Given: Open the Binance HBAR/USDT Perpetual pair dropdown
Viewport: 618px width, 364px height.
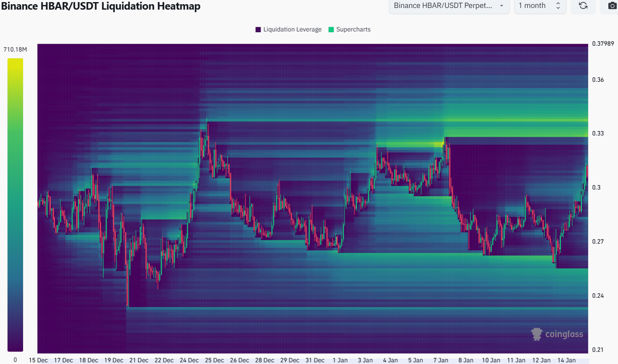Looking at the screenshot, I should (x=449, y=6).
